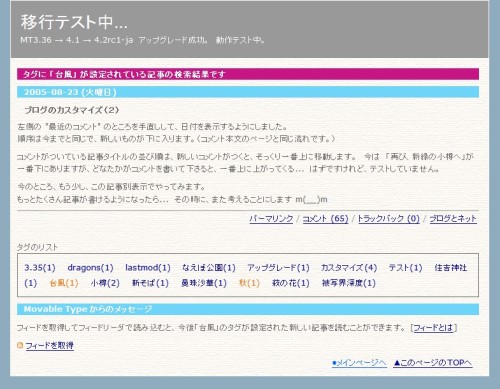Select the 小樽(2) tag
Viewport: 500px width, 389px height.
(105, 283)
